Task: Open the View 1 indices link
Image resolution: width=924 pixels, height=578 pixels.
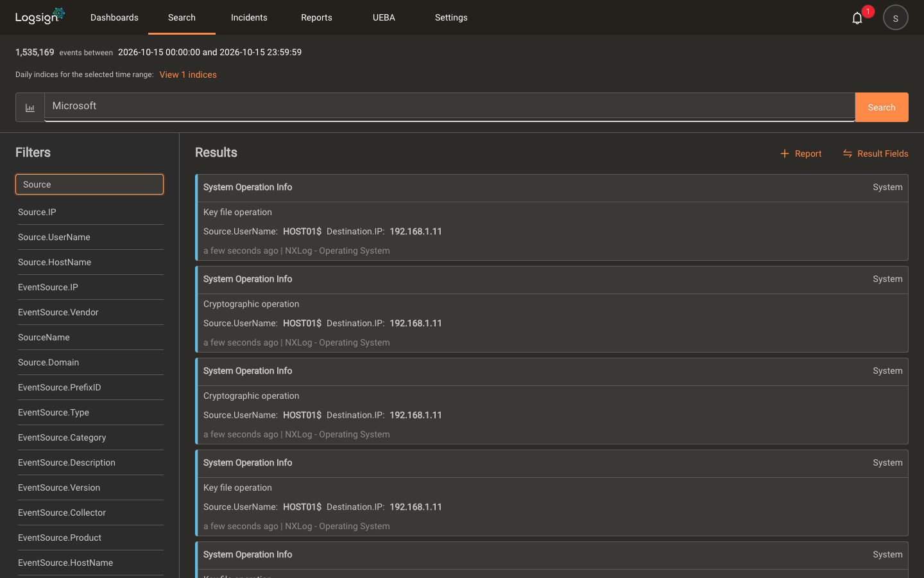Action: (x=188, y=74)
